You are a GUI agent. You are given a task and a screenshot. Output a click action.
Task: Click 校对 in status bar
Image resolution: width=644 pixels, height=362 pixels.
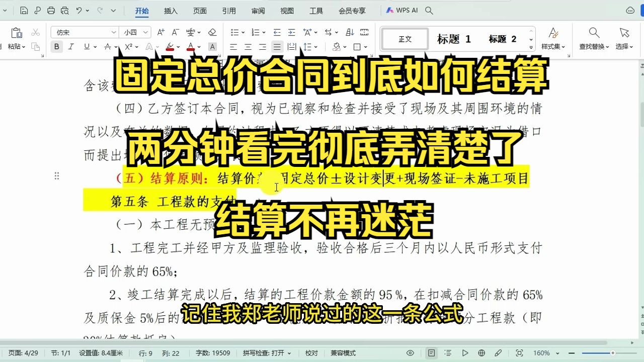point(311,353)
